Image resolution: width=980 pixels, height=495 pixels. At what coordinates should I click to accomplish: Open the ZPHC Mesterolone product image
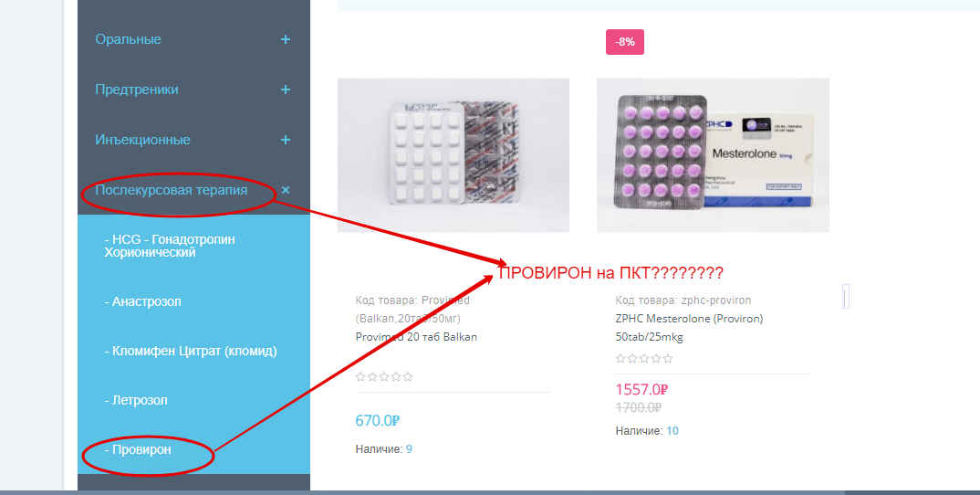[713, 155]
